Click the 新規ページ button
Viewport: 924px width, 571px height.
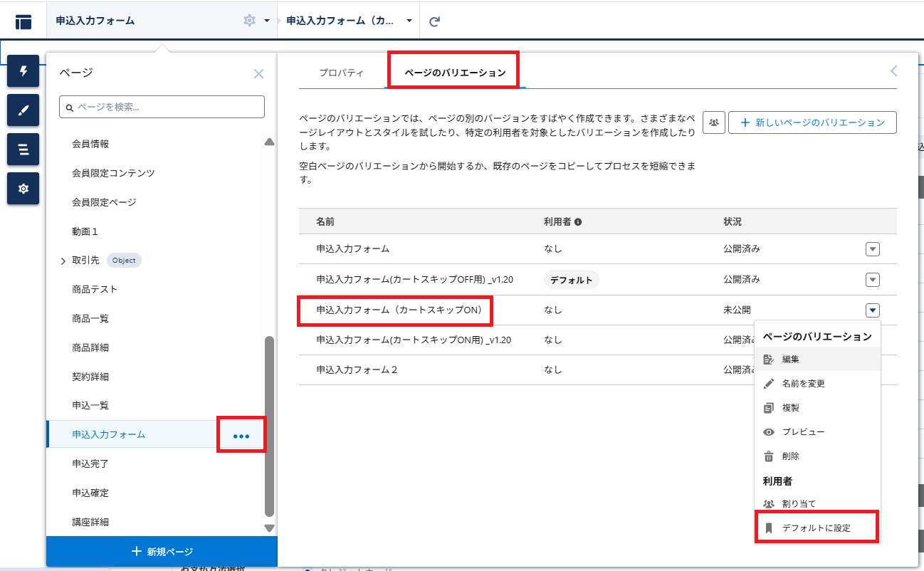(162, 552)
